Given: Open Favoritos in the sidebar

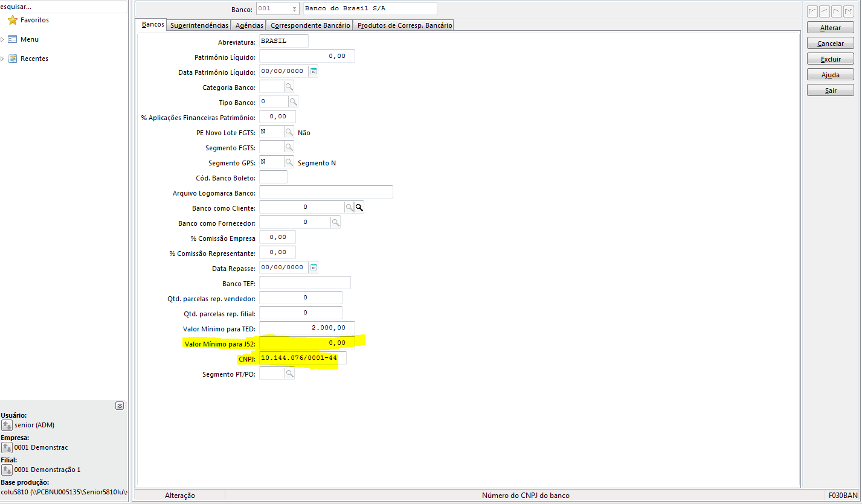Looking at the screenshot, I should point(34,21).
